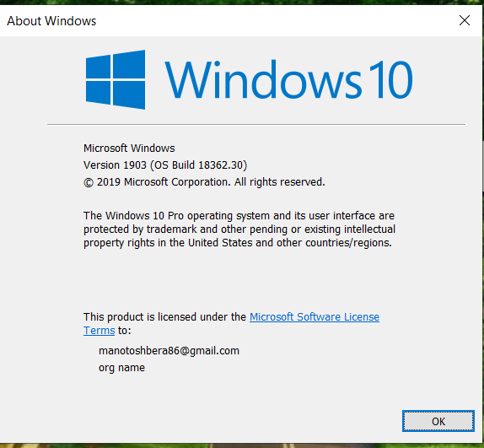This screenshot has width=484, height=448.
Task: Close the About Windows dialog
Action: click(x=465, y=21)
